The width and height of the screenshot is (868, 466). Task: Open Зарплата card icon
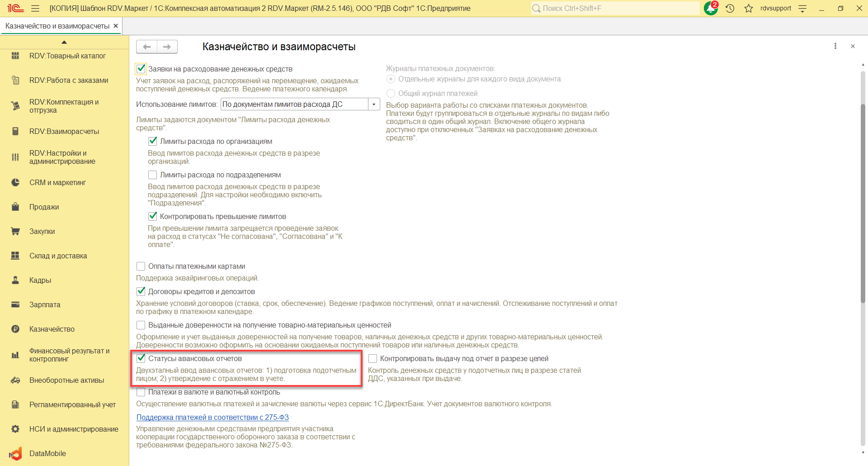[x=15, y=304]
